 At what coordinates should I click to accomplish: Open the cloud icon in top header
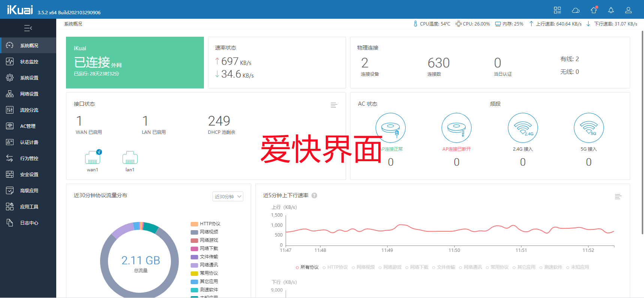[575, 10]
